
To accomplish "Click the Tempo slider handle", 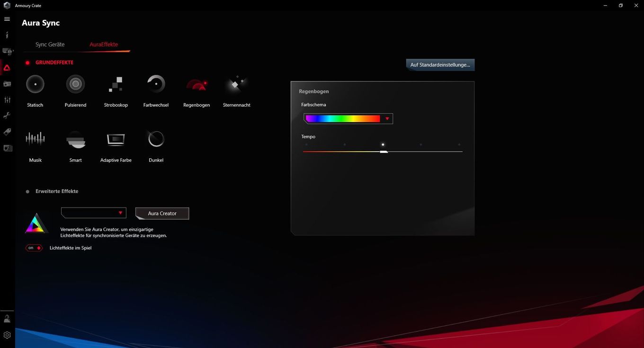I will [x=384, y=151].
